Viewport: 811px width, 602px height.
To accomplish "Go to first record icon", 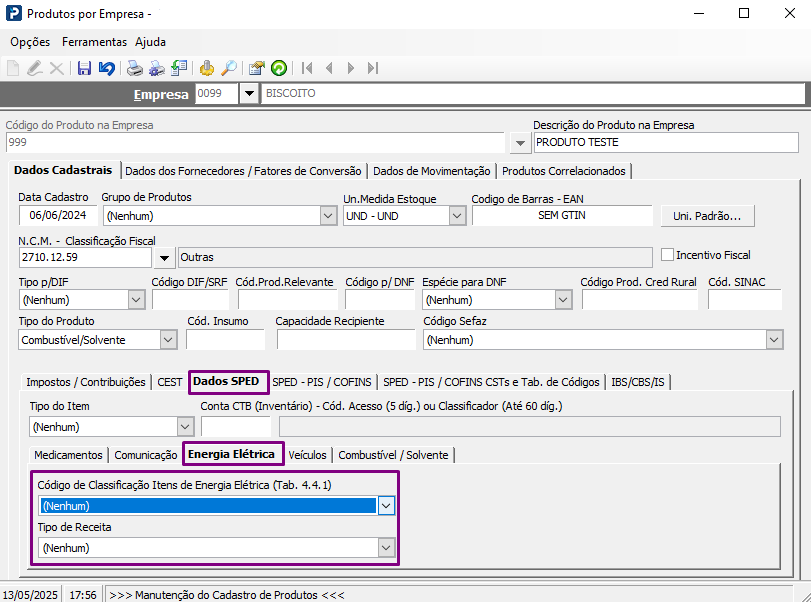I will click(307, 68).
